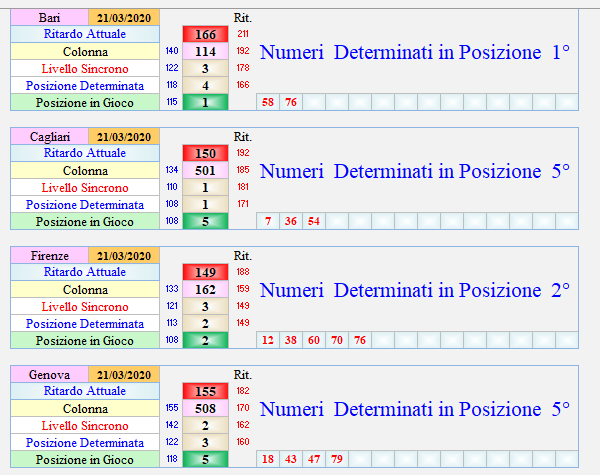Click Posizione in Gioco value 2 for Firenze
Image resolution: width=600 pixels, height=475 pixels.
205,341
